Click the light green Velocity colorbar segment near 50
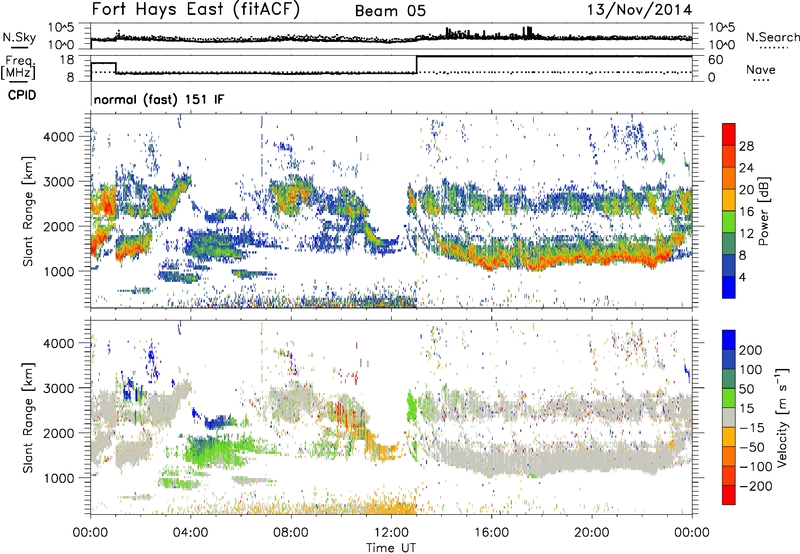Screen dimensions: 800x554 (729, 398)
